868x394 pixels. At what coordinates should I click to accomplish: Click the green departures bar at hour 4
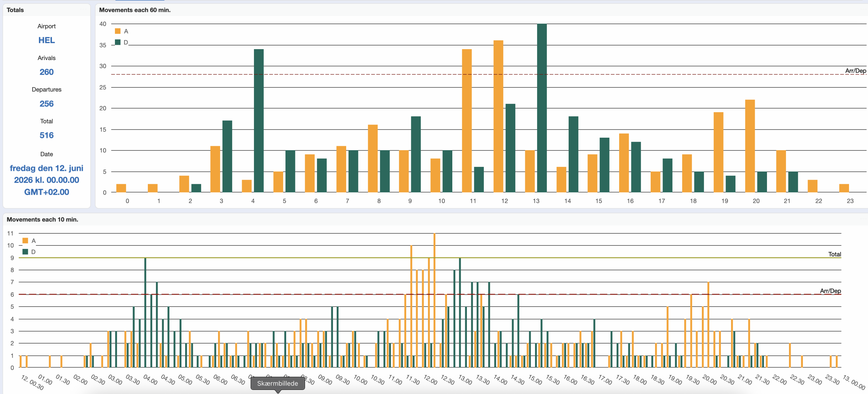[259, 121]
